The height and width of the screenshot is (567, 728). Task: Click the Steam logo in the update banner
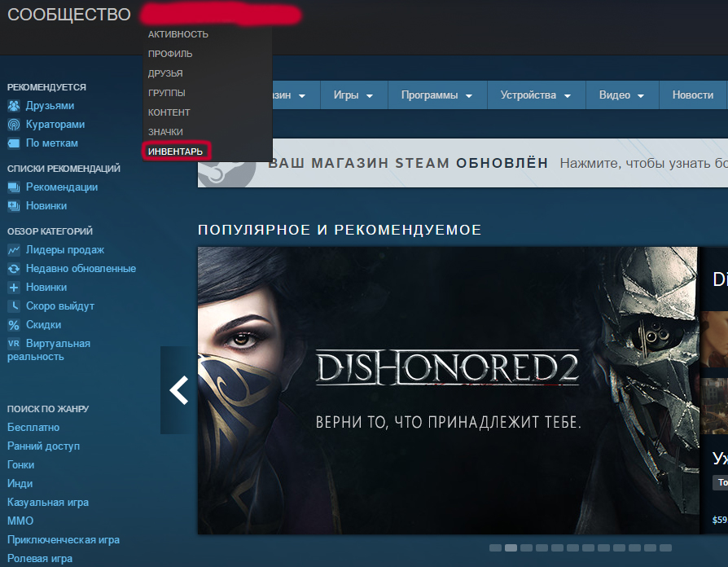coord(227,174)
